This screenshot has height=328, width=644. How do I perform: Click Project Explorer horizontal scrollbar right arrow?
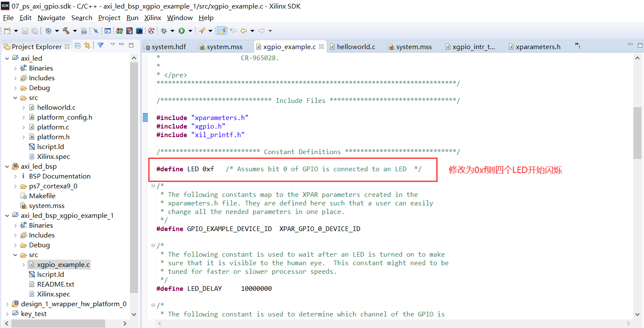coord(125,324)
